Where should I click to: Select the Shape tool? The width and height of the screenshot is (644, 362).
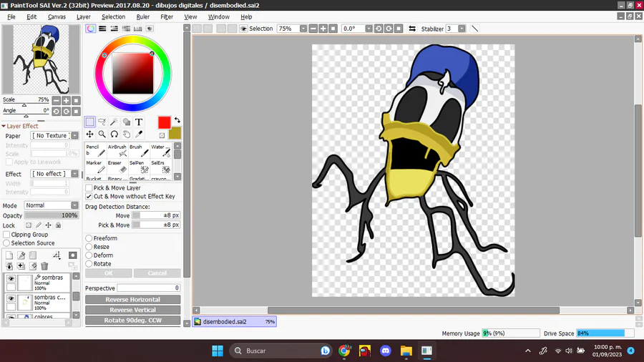[x=127, y=122]
